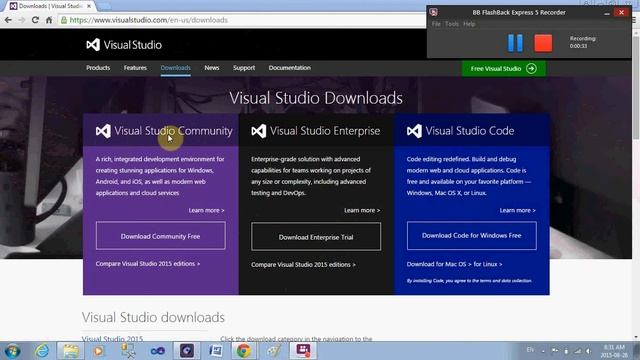Stop recording with the red square button

[543, 43]
